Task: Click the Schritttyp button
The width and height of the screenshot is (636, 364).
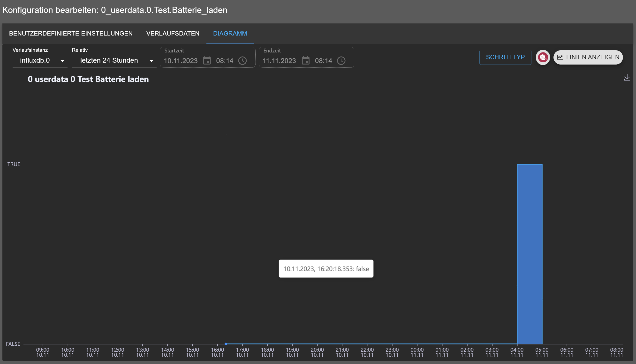Action: coord(505,57)
